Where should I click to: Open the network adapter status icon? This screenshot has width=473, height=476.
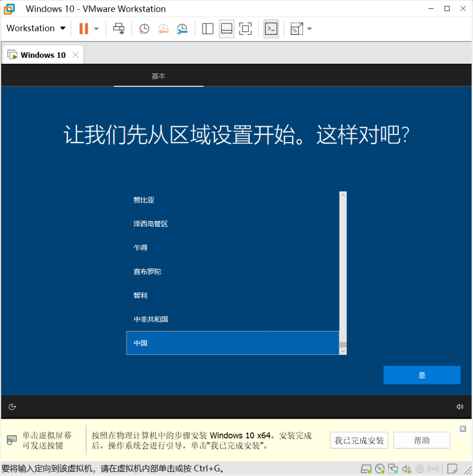click(393, 469)
